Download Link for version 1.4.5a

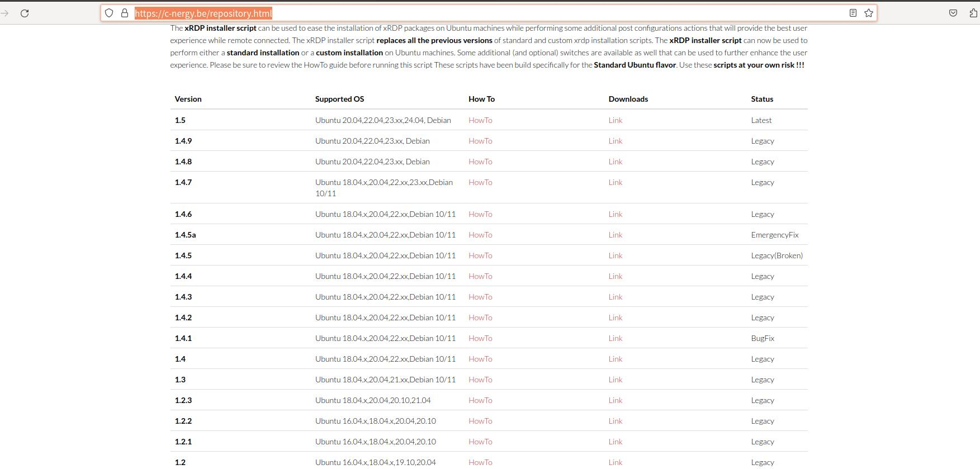pos(616,235)
